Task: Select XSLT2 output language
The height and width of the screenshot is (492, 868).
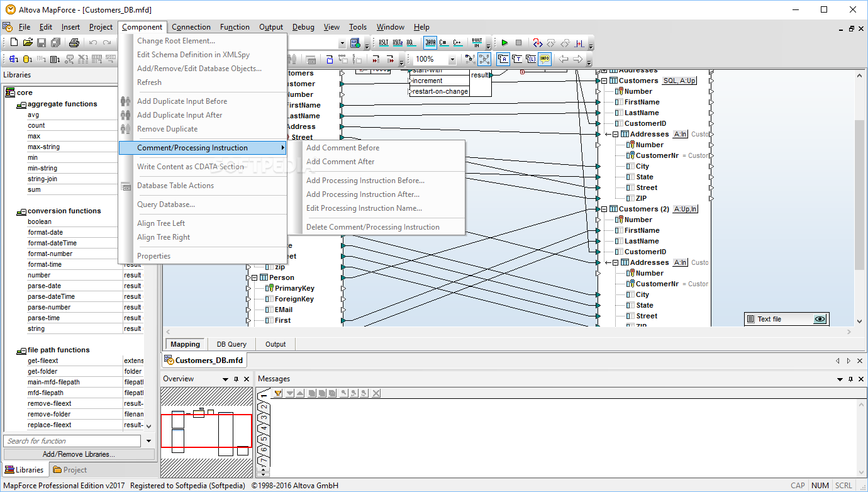Action: point(398,42)
